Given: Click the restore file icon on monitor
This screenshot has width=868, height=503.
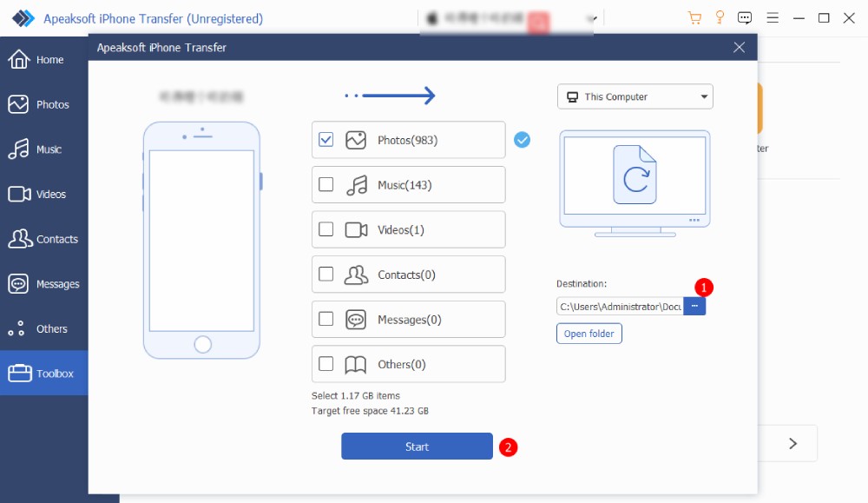Looking at the screenshot, I should [x=635, y=175].
